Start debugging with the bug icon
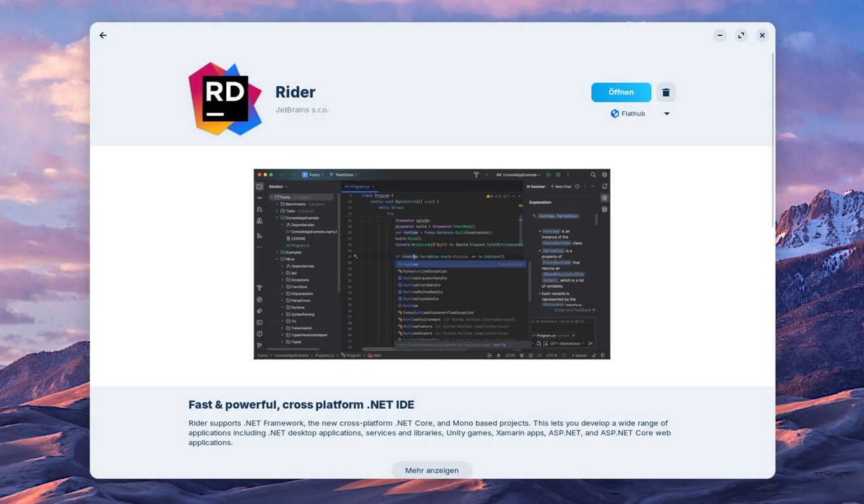The image size is (864, 504). (558, 175)
